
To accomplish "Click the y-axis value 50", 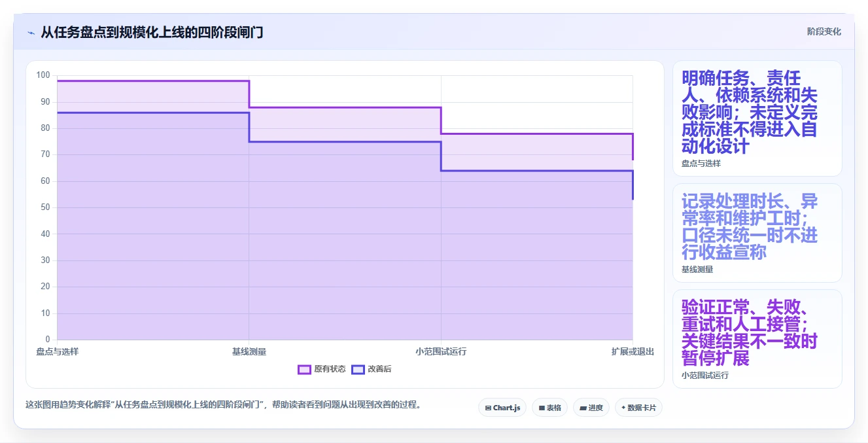I will pos(45,207).
